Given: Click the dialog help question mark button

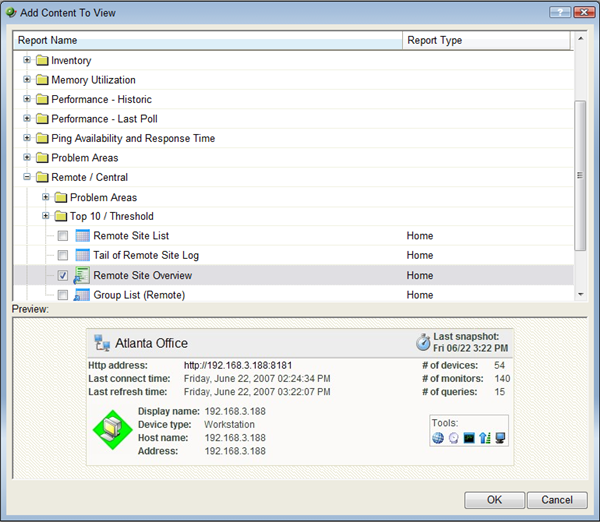Looking at the screenshot, I should (560, 12).
